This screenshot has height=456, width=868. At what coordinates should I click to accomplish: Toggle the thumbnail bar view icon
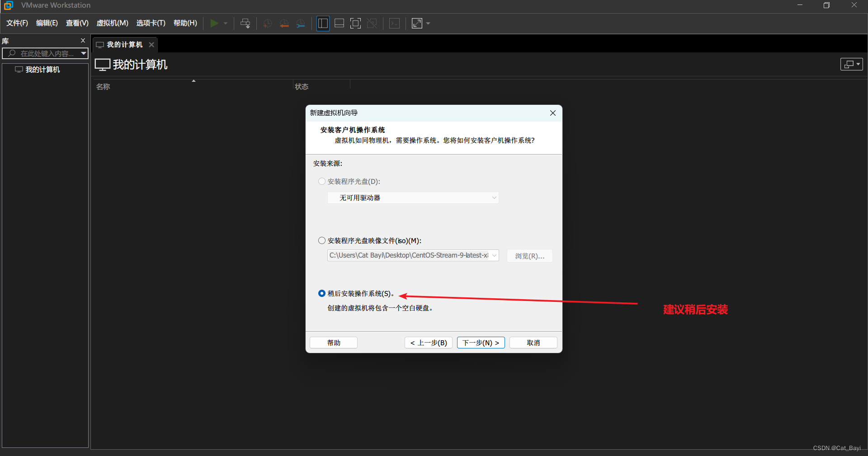339,23
